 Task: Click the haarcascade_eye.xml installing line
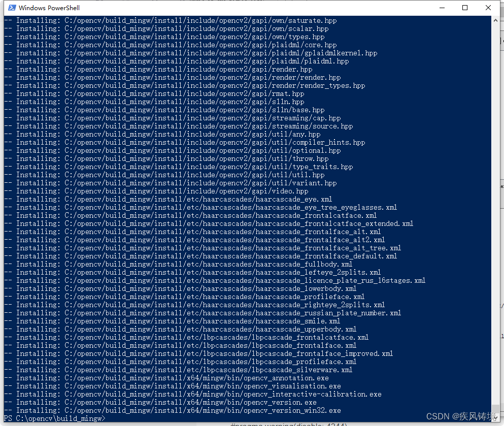[x=168, y=200]
